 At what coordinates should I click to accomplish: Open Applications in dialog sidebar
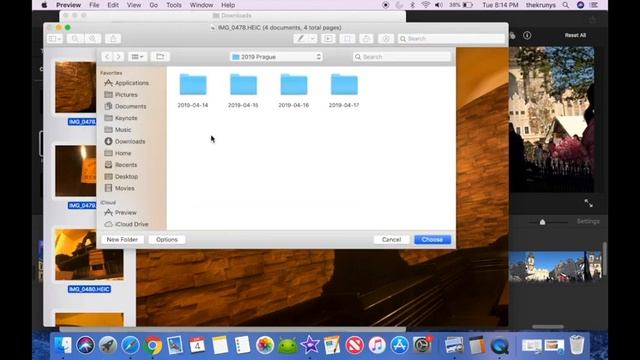[127, 83]
